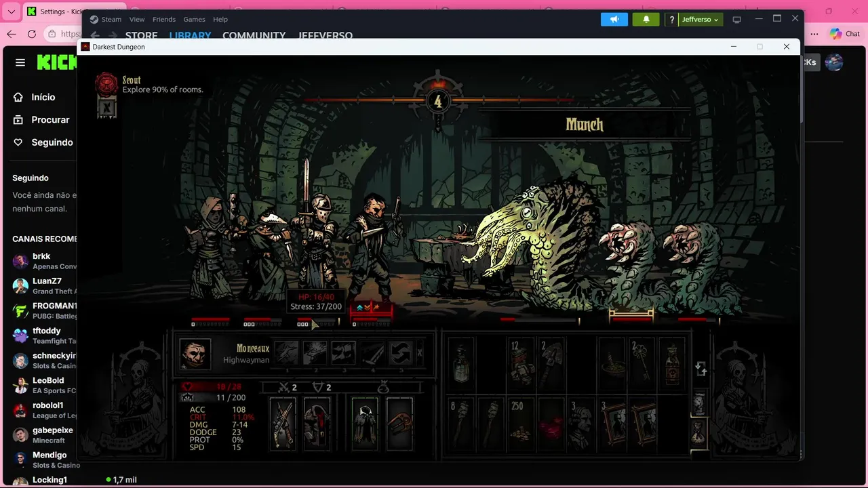
Task: Reload the browser page
Action: 31,34
